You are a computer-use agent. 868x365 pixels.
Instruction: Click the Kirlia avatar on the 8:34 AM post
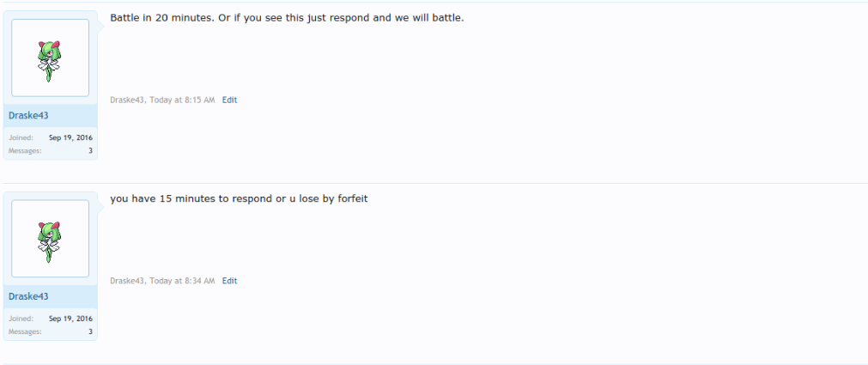click(x=51, y=239)
